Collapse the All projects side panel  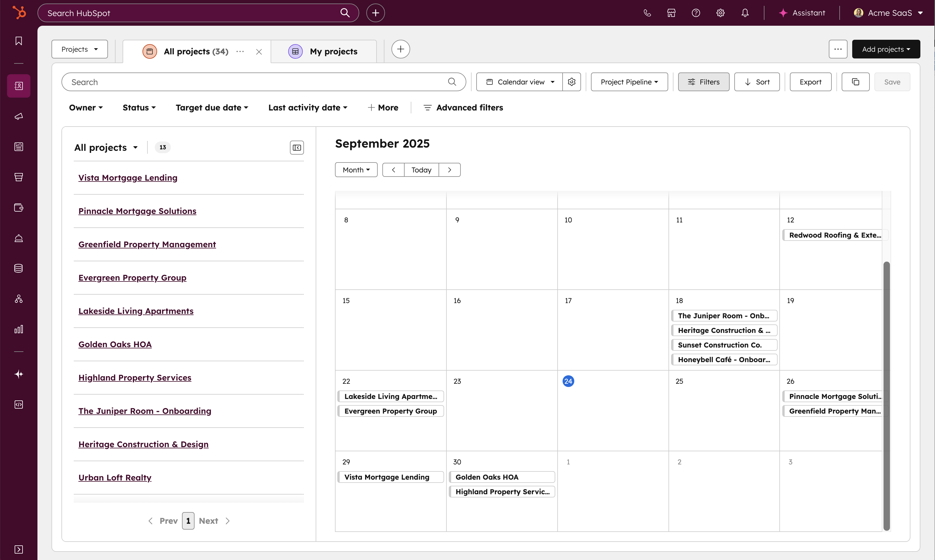[x=297, y=148]
